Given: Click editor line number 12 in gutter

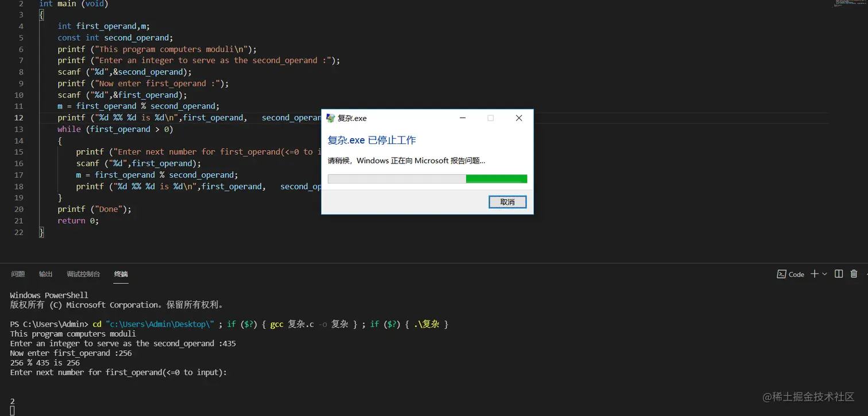Looking at the screenshot, I should (19, 118).
